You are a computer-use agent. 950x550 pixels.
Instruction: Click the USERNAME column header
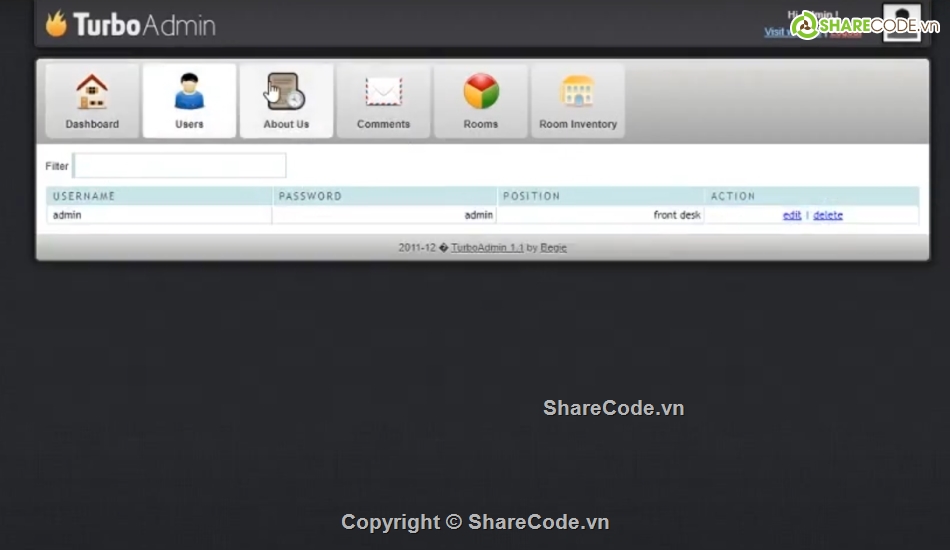click(x=159, y=196)
